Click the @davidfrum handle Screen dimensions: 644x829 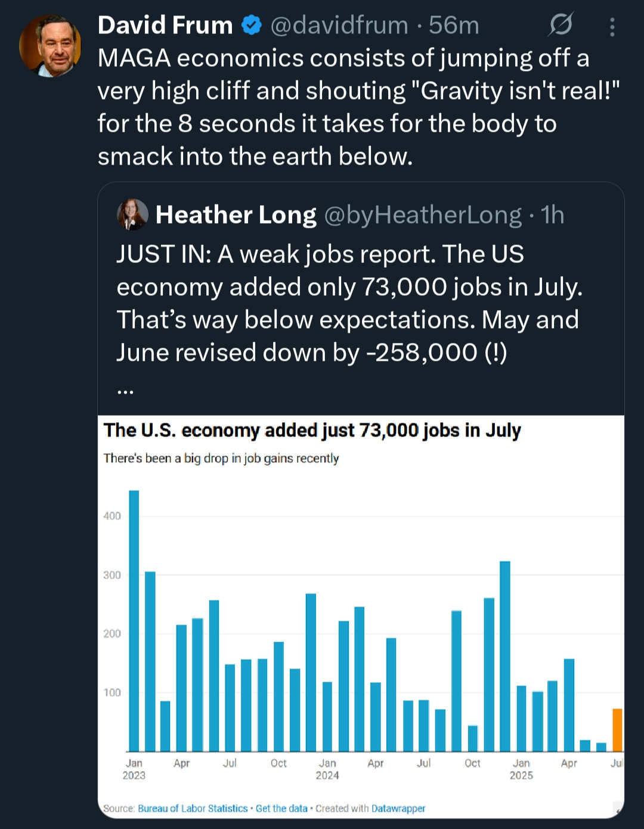click(339, 26)
